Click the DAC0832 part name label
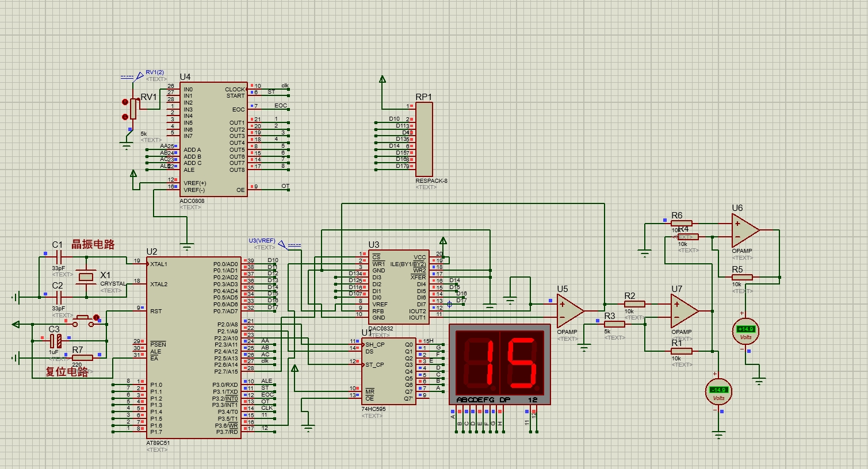This screenshot has width=868, height=469. [x=381, y=329]
